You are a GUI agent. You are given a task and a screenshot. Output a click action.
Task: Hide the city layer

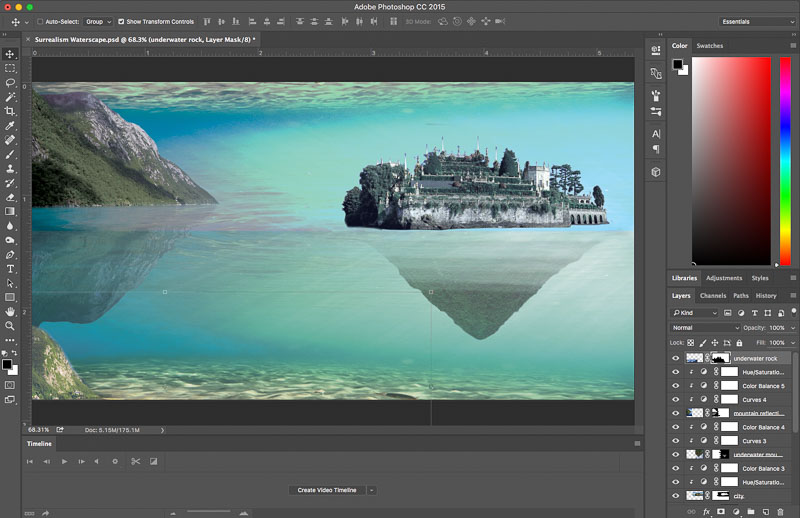pyautogui.click(x=676, y=496)
